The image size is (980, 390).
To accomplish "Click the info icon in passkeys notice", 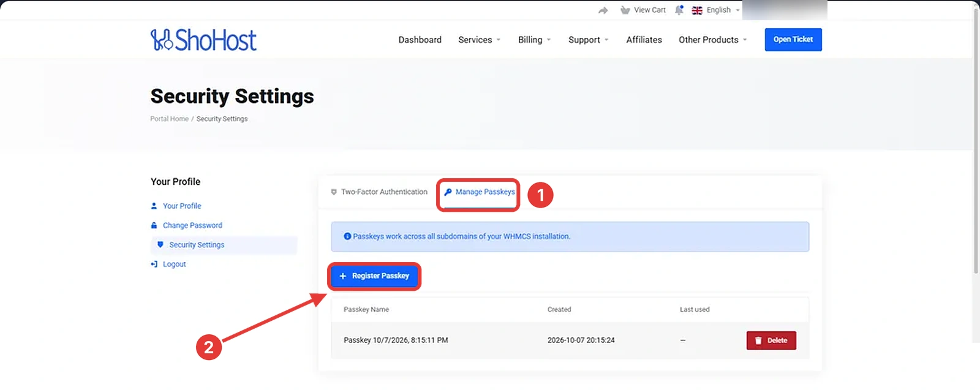I will click(x=347, y=236).
